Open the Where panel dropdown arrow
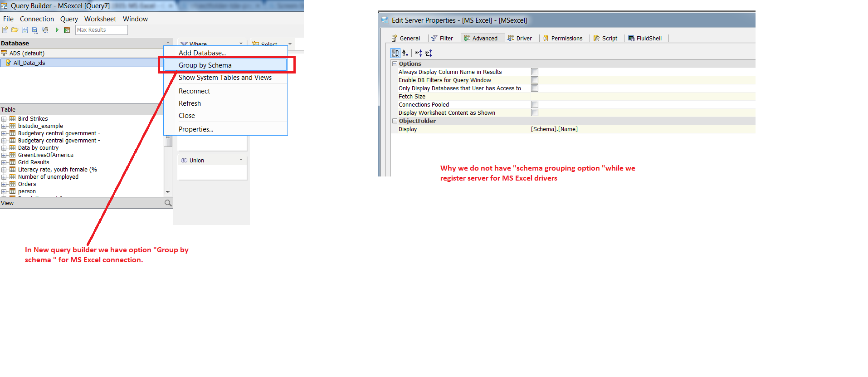The width and height of the screenshot is (868, 377). click(241, 44)
